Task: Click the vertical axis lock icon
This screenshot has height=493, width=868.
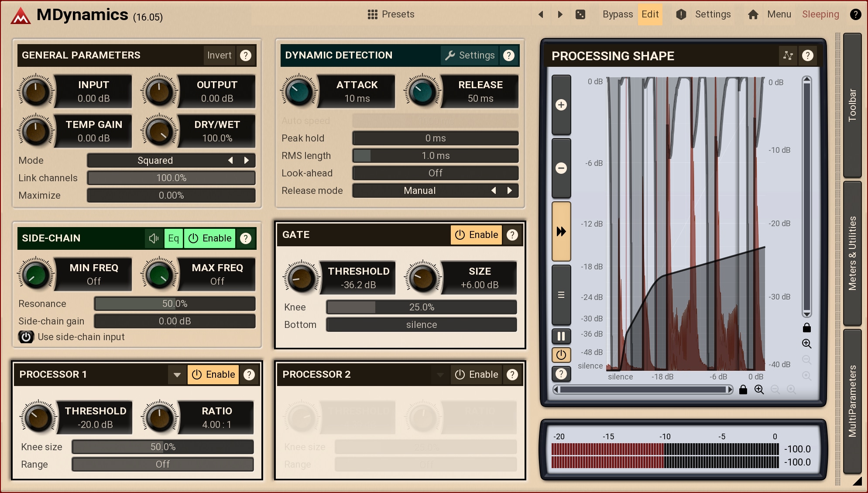Action: [x=806, y=328]
